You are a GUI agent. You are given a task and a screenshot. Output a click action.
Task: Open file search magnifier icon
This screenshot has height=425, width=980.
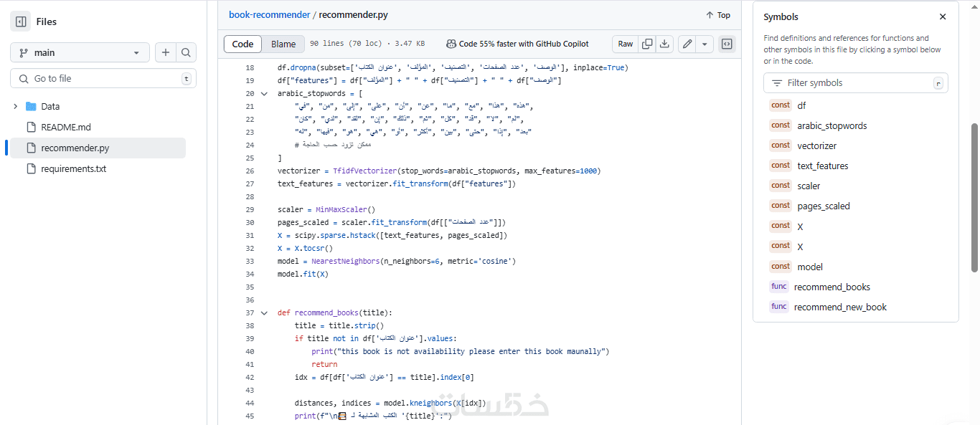(186, 52)
